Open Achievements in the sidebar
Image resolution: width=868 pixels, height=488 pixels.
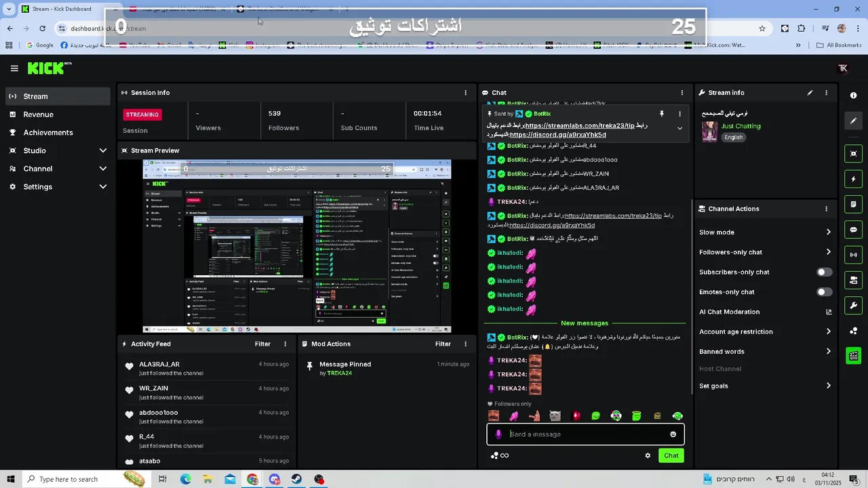pyautogui.click(x=58, y=133)
